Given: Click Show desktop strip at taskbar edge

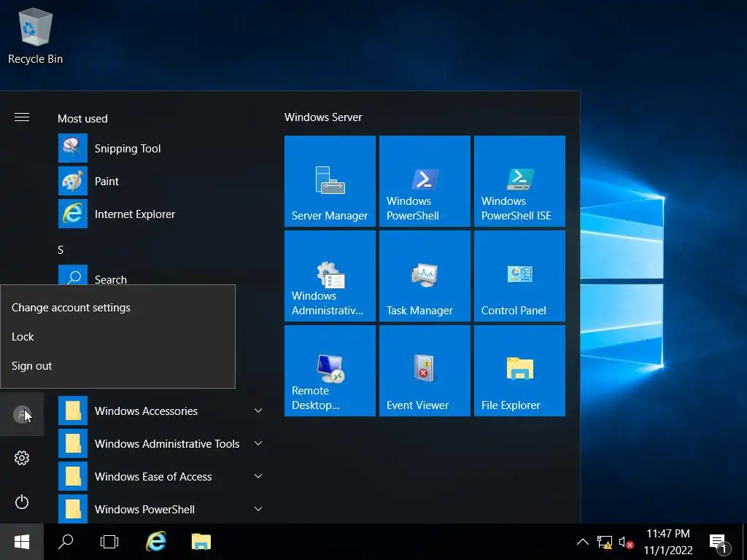Looking at the screenshot, I should click(745, 542).
